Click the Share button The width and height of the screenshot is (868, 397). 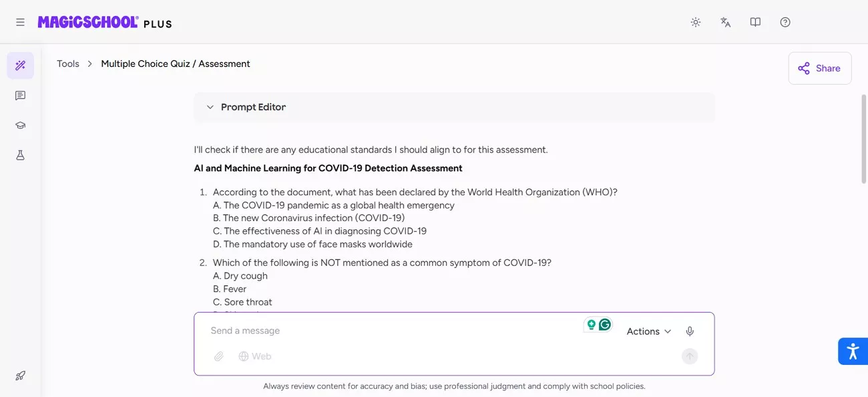(x=819, y=68)
